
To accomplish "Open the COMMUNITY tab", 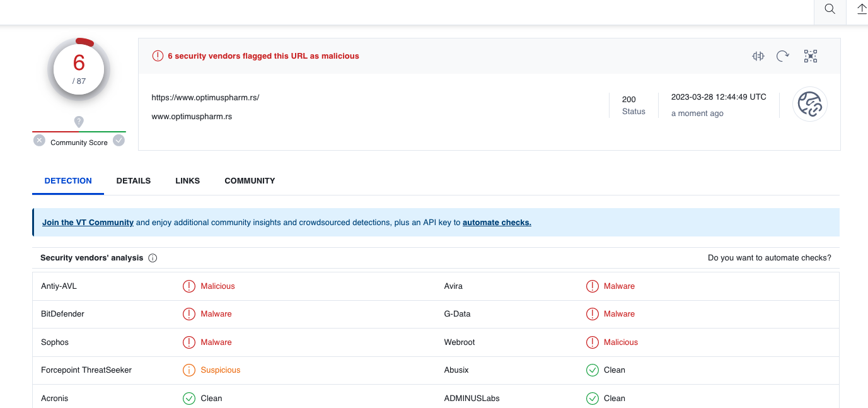I will pos(250,181).
